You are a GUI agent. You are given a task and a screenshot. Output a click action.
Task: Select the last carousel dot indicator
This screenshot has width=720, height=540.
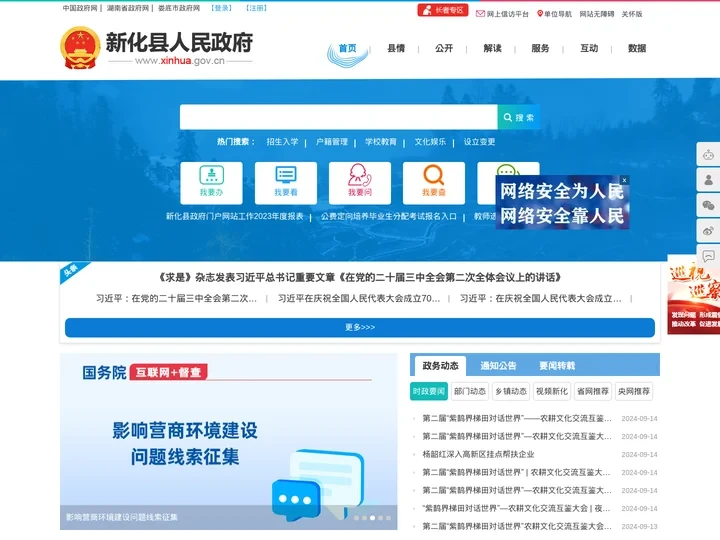click(x=388, y=518)
